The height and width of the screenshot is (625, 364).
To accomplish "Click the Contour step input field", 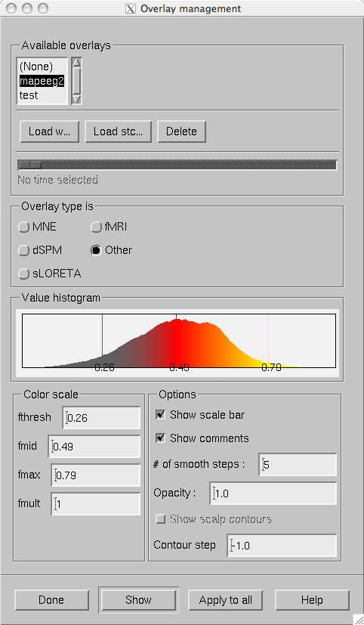I will coord(282,546).
